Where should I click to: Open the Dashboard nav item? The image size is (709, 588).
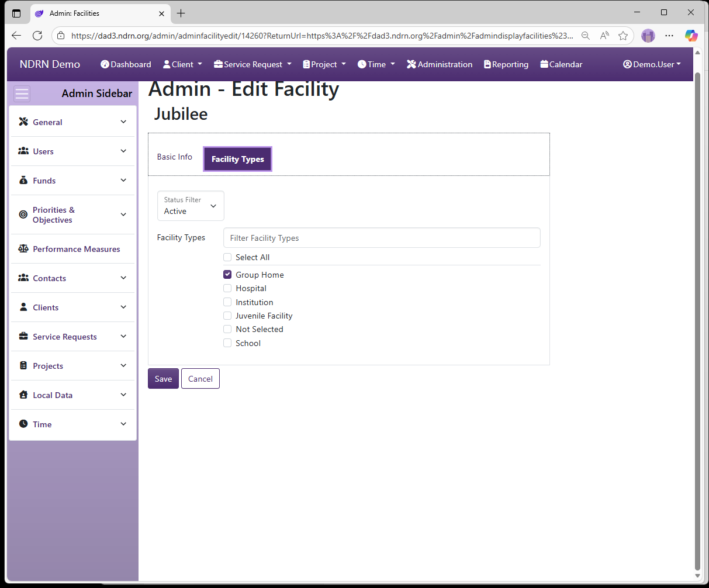126,64
